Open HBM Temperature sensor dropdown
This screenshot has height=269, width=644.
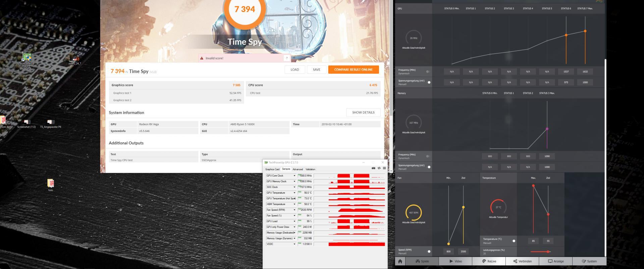[x=294, y=204]
